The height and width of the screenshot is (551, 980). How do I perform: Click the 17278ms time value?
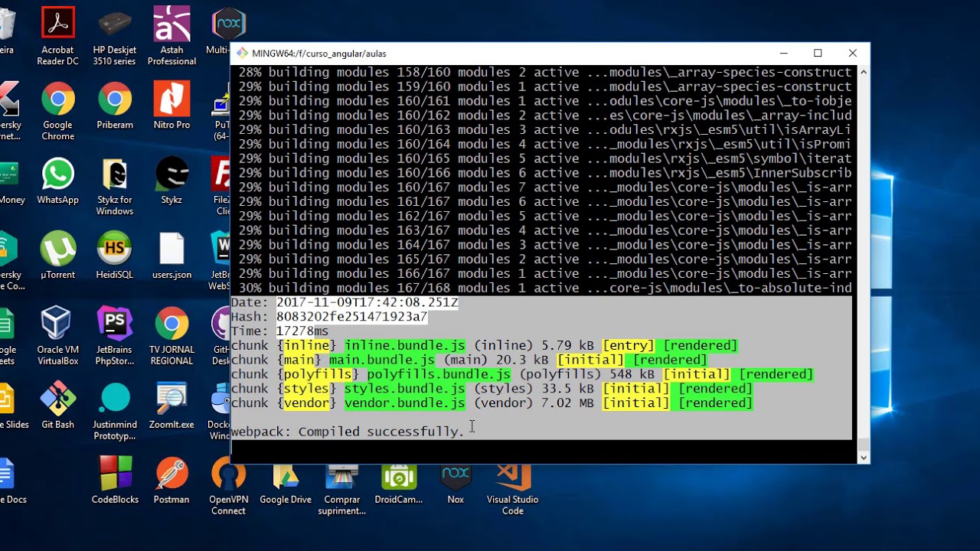(x=302, y=331)
